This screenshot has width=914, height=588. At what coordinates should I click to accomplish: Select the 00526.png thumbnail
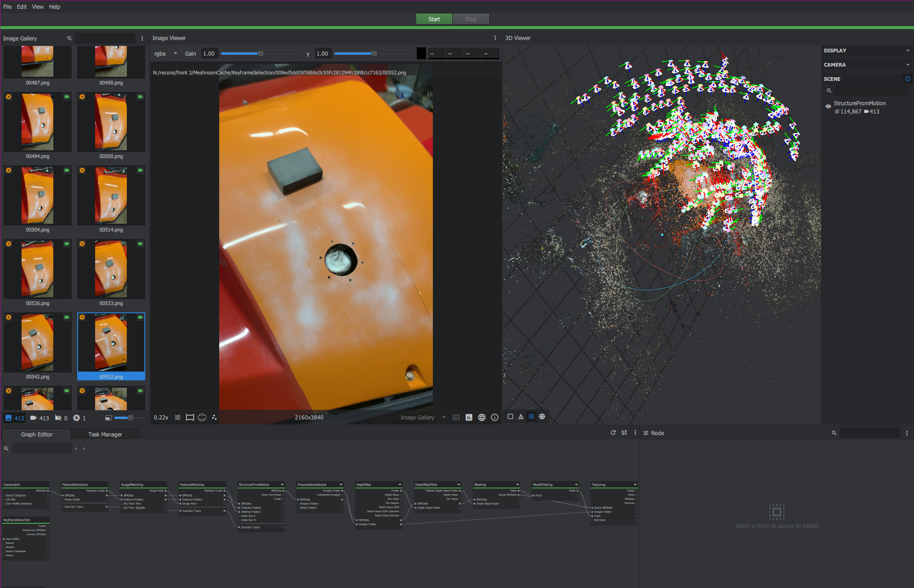click(38, 269)
